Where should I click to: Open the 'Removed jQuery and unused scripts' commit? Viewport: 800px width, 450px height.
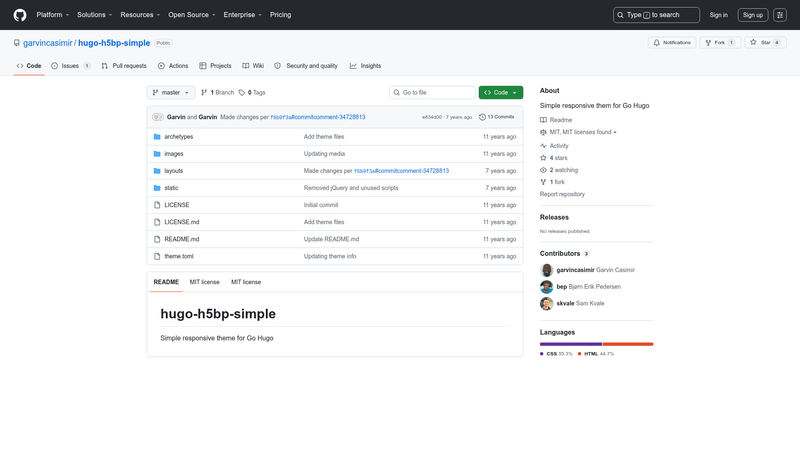tap(351, 188)
